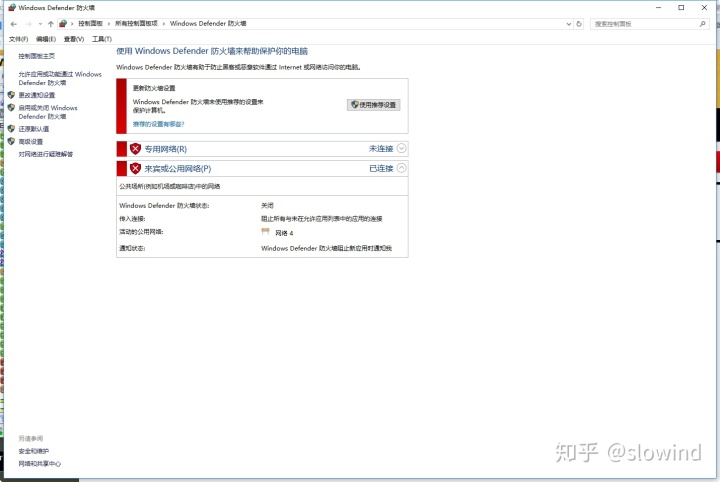Click the forward navigation arrow
720x482 pixels.
tap(28, 24)
